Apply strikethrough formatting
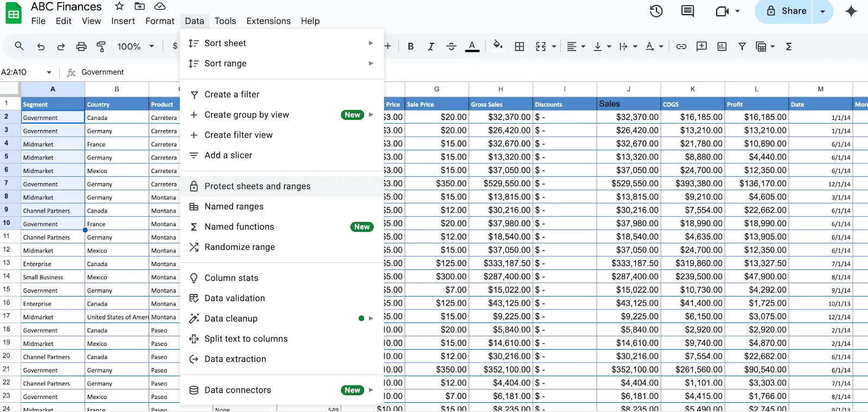 (451, 47)
